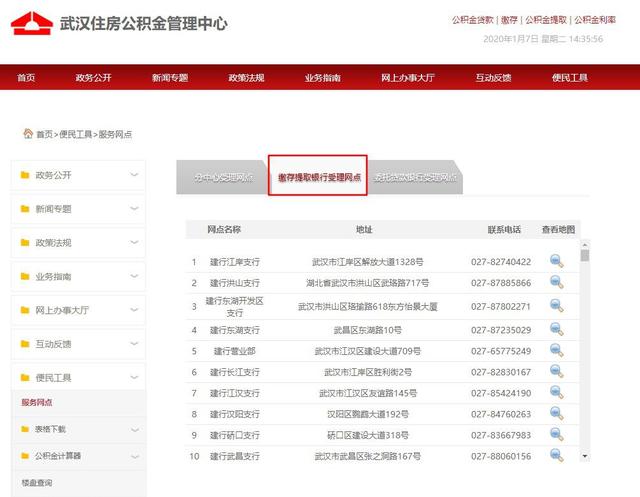Click folder icon beside 便民工具 in sidebar
Viewport: 640px width, 497px height.
tap(25, 378)
